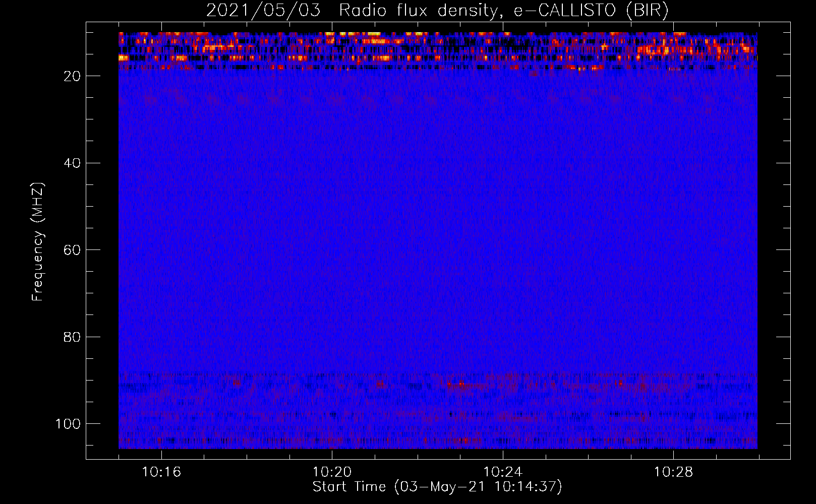Click the '10:24' time tick label
The width and height of the screenshot is (816, 504).
click(503, 472)
